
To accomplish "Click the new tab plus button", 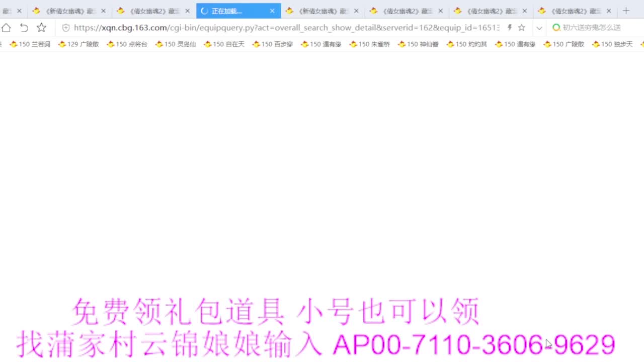I will [x=626, y=11].
